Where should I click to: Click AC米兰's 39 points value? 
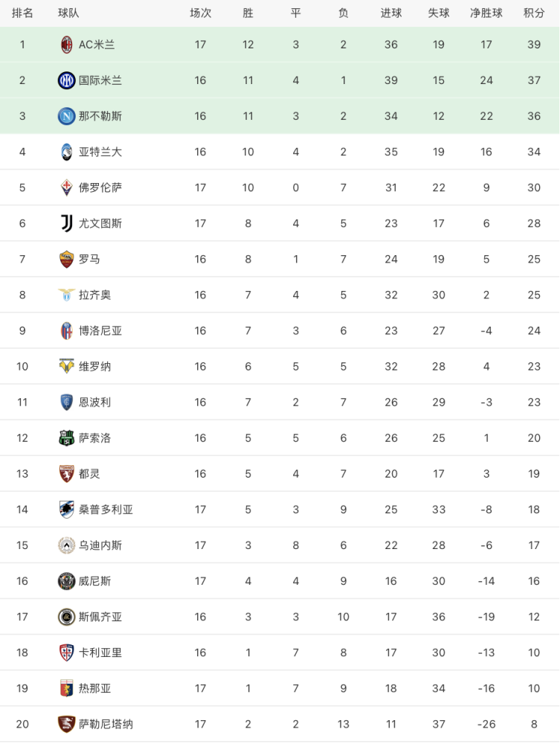[x=534, y=45]
